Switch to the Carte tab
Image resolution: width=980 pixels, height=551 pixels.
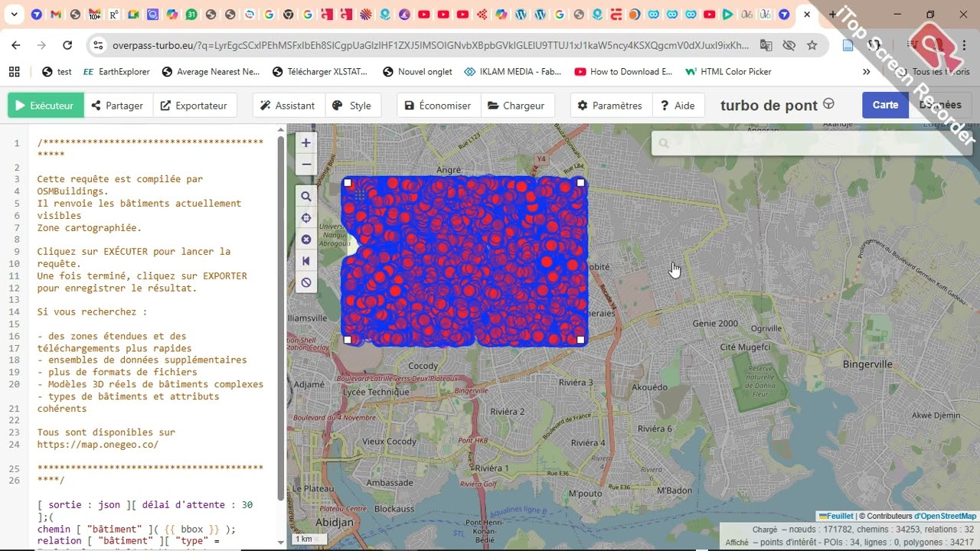(x=885, y=105)
